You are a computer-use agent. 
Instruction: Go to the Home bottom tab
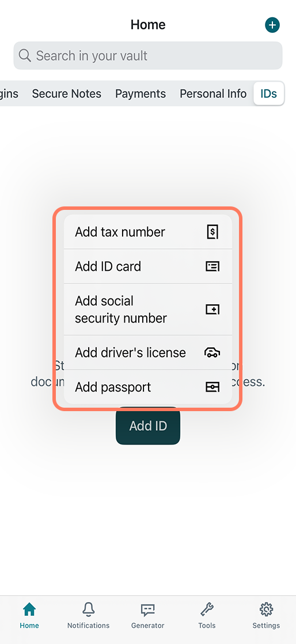coord(29,615)
